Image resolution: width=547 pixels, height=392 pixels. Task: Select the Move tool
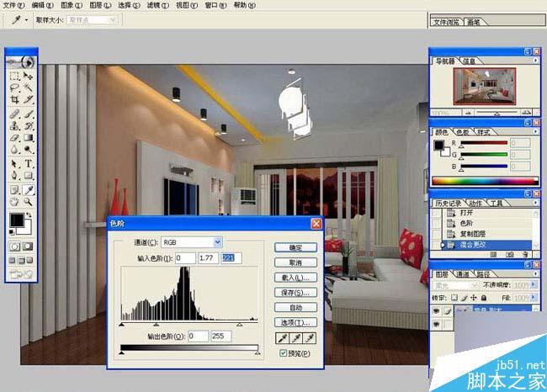28,76
